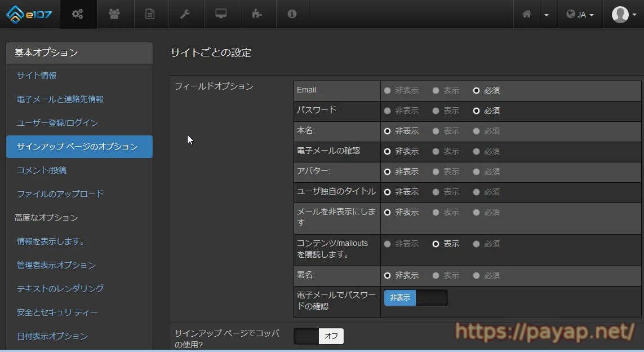Open 日付表示オプション sidebar link

(x=52, y=336)
